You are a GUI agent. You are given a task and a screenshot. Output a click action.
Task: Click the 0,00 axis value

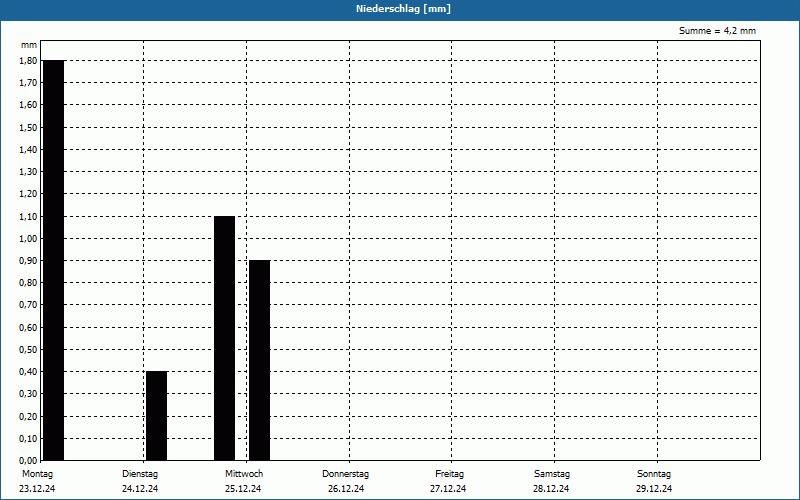point(28,460)
